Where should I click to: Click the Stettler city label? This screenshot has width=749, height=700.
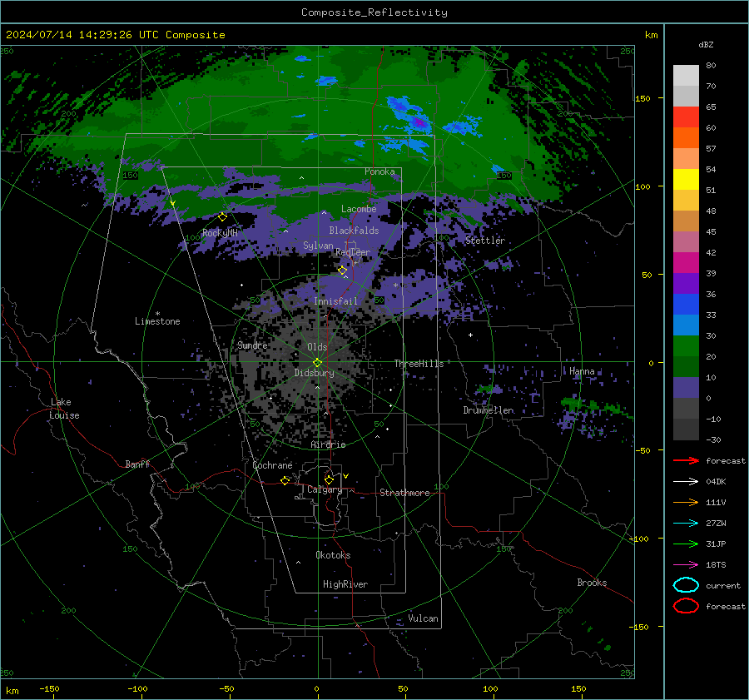point(485,241)
